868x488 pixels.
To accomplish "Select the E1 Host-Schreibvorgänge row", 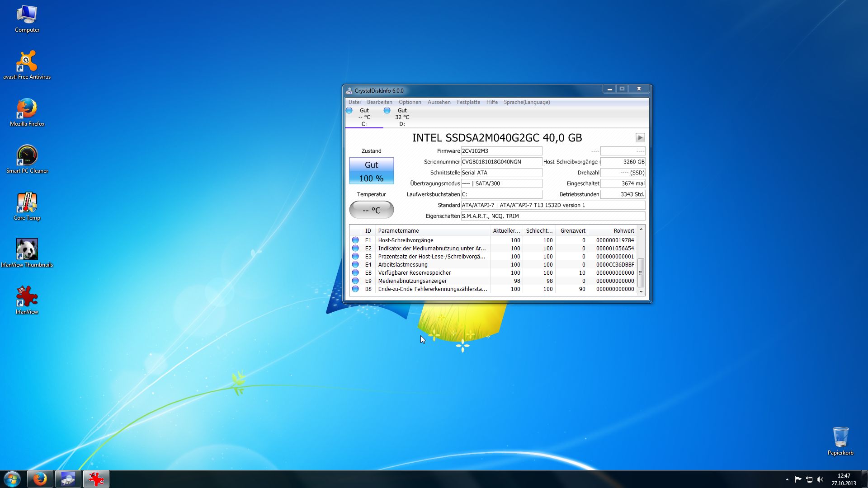I will (x=493, y=240).
